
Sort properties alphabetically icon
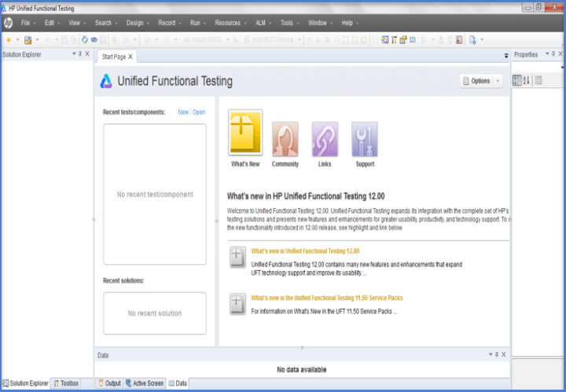(527, 80)
